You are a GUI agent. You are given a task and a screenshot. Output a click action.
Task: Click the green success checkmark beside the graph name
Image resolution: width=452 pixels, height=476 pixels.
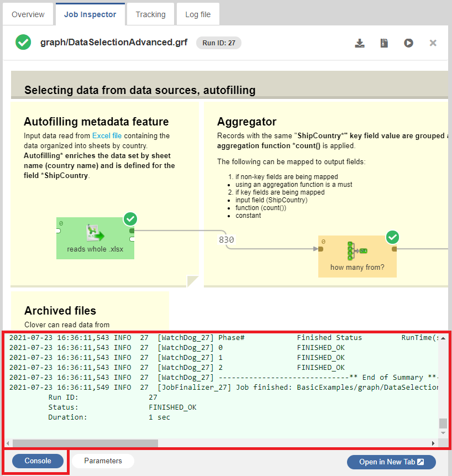[x=23, y=42]
